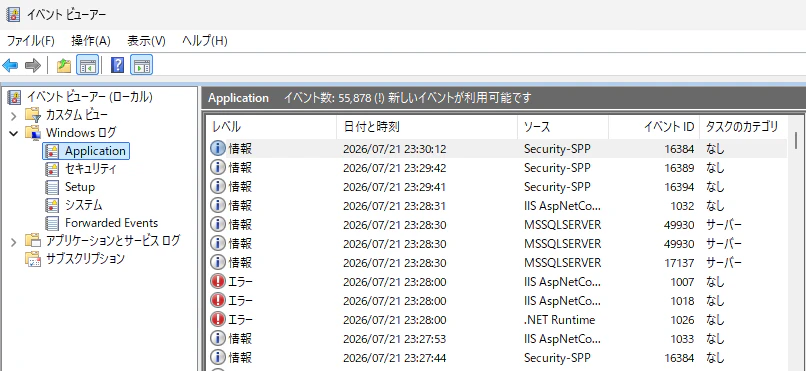The width and height of the screenshot is (806, 371).
Task: Click event ID 1033 cell
Action: [x=683, y=339]
